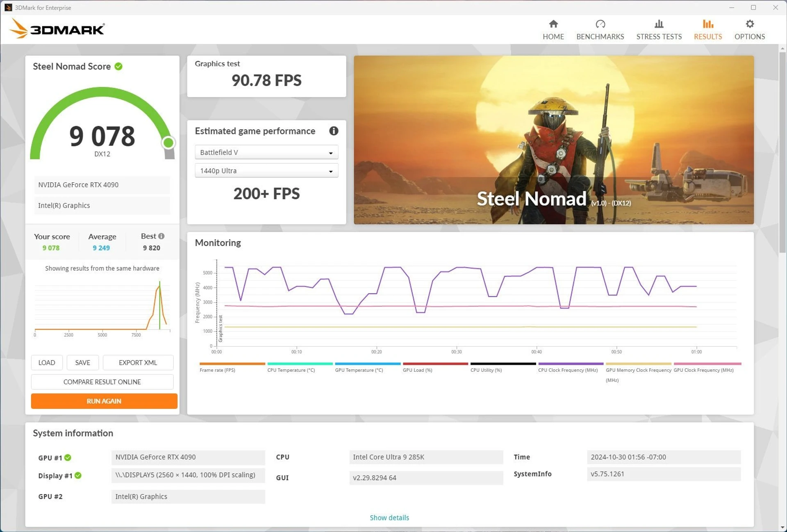Open the OPTIONS tab
This screenshot has width=787, height=532.
coord(749,30)
